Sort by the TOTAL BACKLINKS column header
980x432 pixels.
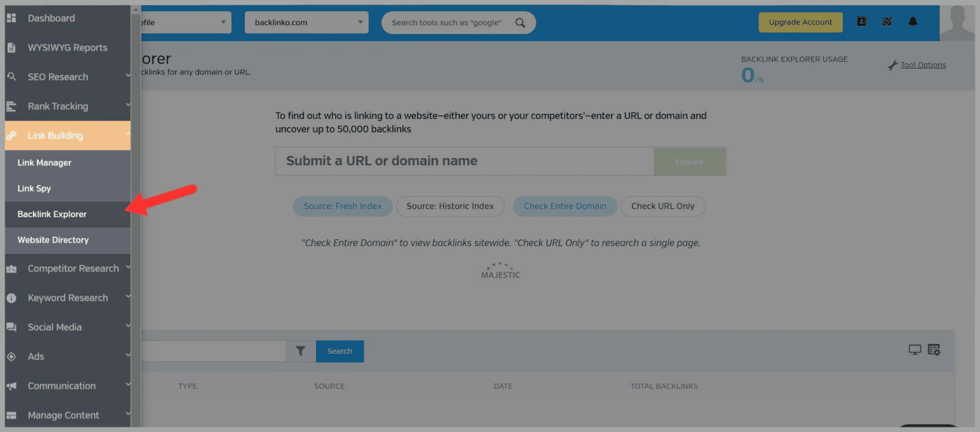coord(664,386)
